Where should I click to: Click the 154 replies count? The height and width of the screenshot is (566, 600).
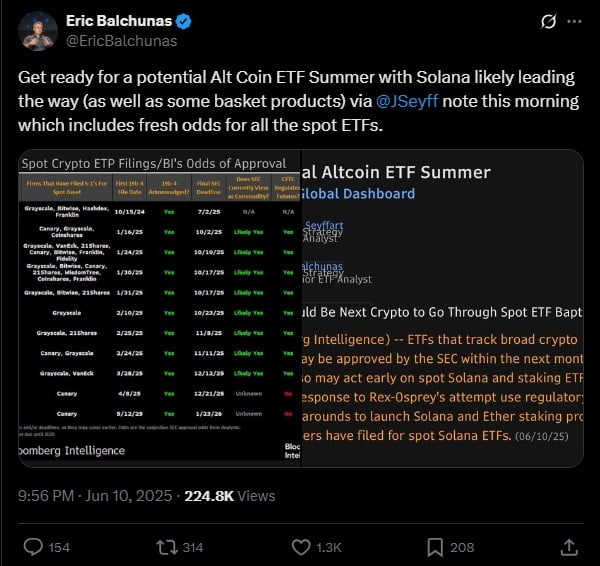[x=59, y=547]
